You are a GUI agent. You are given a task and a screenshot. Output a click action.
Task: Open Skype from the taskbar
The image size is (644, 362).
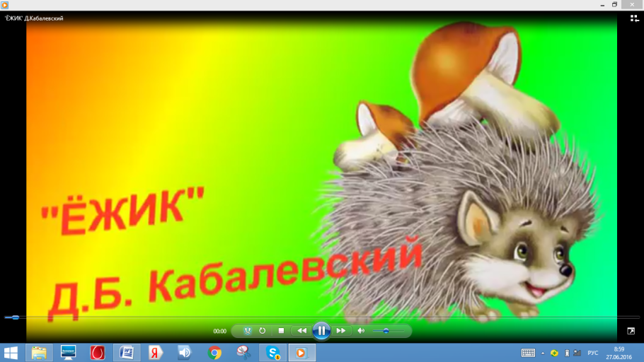coord(272,352)
